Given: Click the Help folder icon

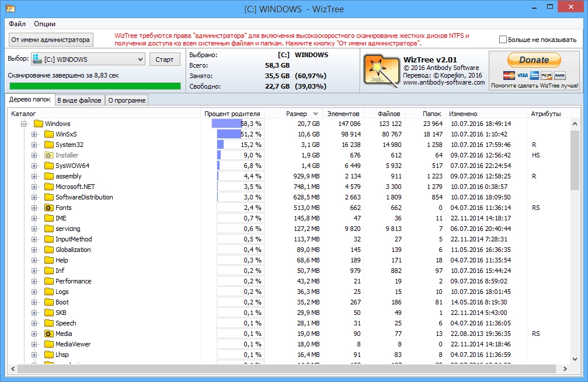Looking at the screenshot, I should (x=49, y=260).
